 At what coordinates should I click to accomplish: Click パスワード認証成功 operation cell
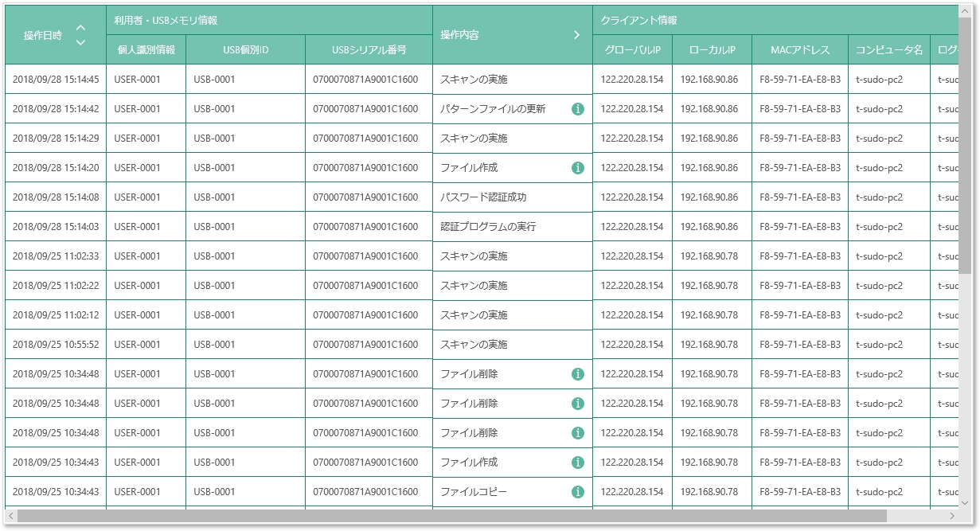513,197
